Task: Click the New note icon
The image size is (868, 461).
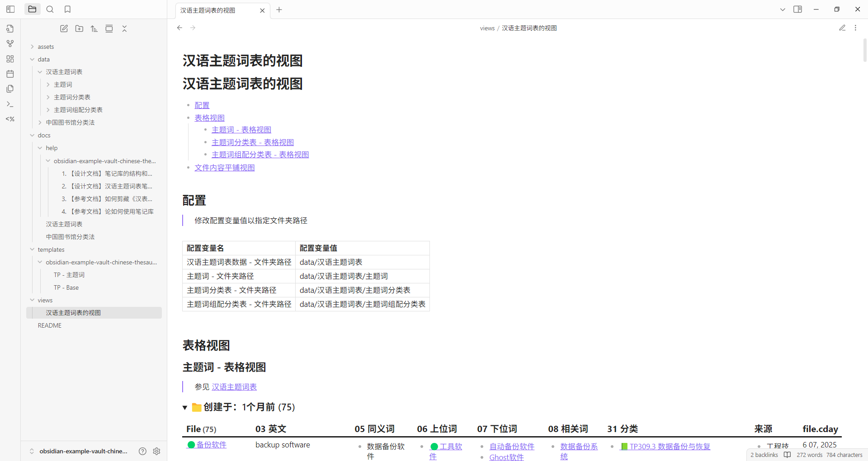Action: pyautogui.click(x=64, y=28)
